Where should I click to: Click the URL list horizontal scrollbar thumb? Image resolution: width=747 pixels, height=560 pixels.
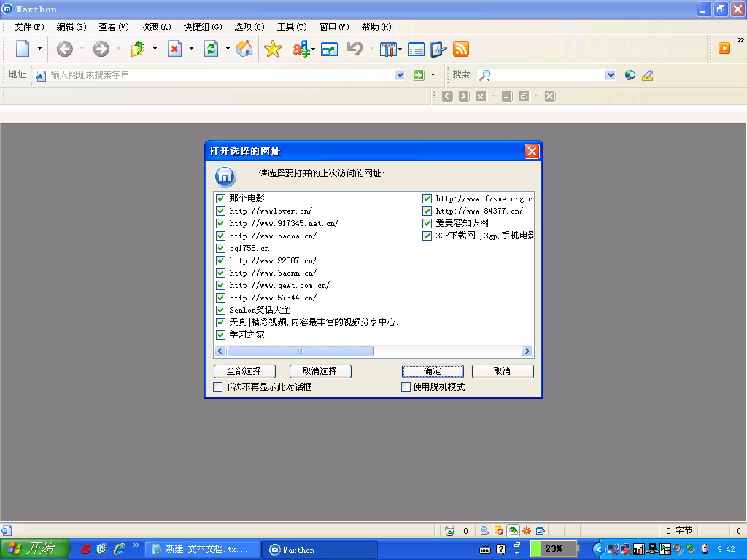[x=301, y=351]
